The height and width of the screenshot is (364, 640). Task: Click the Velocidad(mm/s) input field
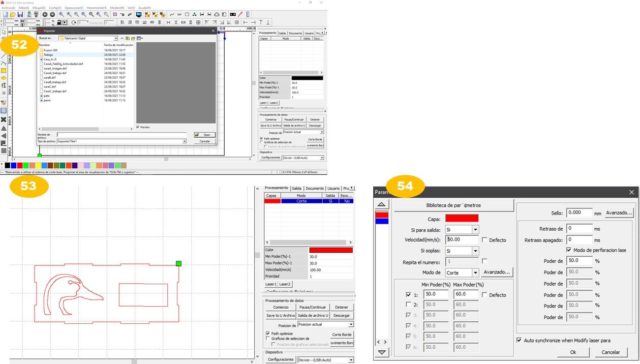462,239
